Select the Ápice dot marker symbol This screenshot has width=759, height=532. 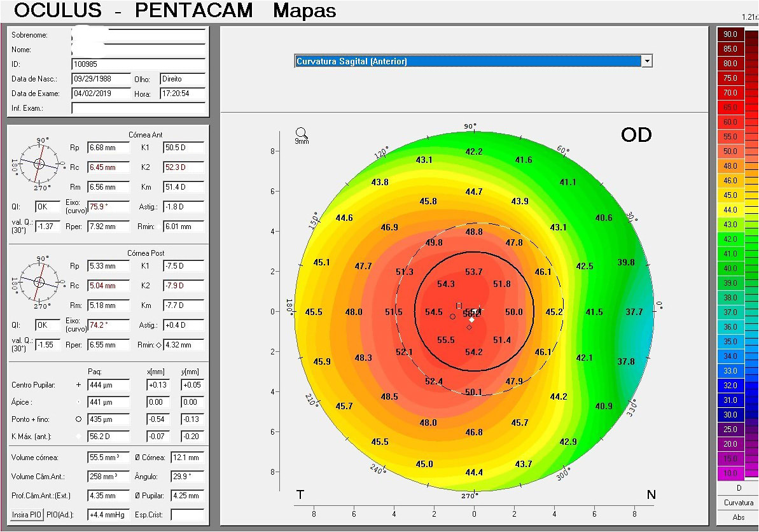[78, 402]
